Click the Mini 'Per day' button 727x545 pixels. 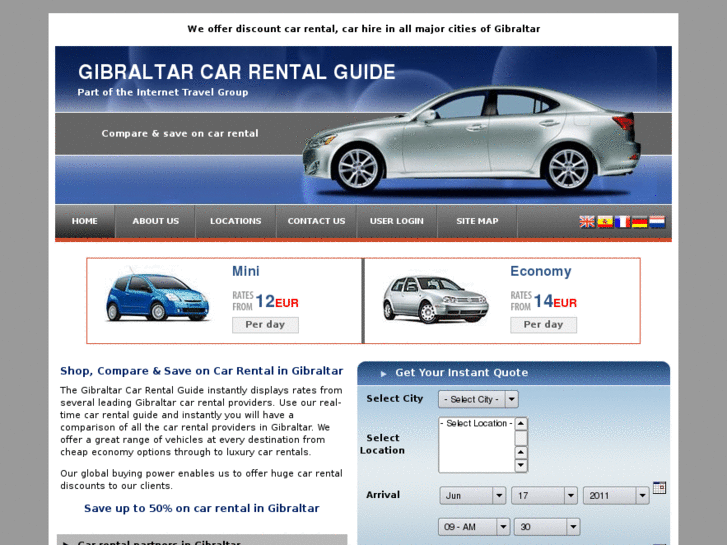(265, 325)
